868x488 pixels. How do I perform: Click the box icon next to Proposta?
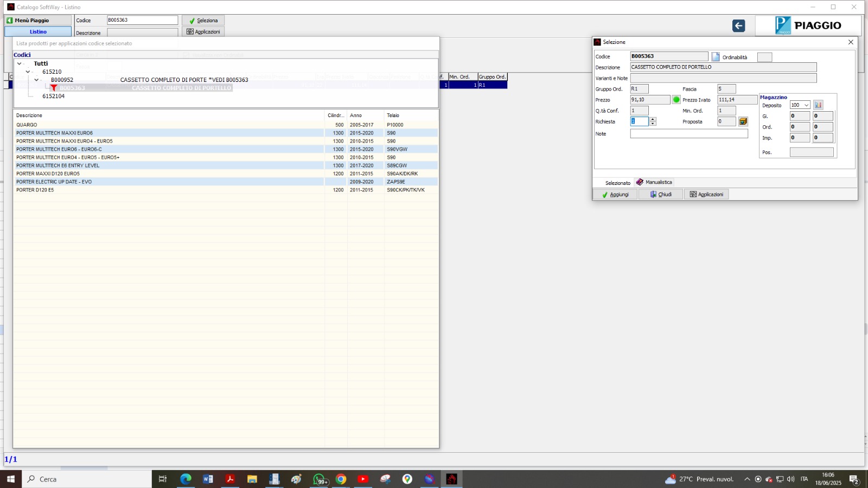743,121
